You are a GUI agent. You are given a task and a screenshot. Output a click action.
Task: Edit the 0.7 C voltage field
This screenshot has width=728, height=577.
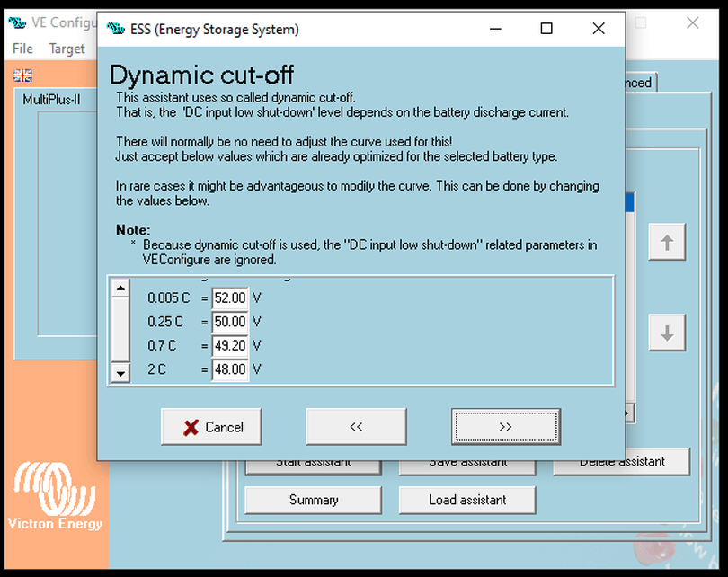tap(230, 345)
